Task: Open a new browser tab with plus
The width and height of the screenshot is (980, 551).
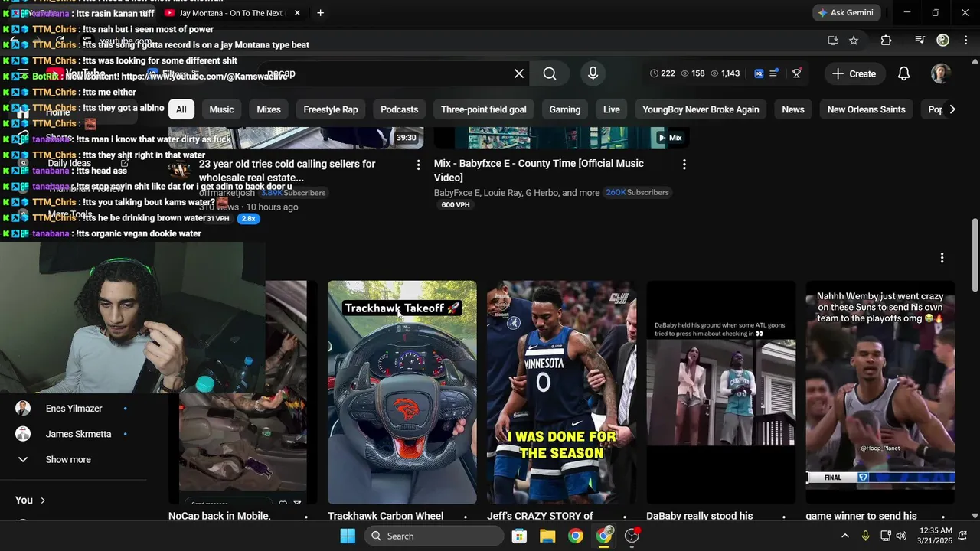Action: [x=320, y=13]
